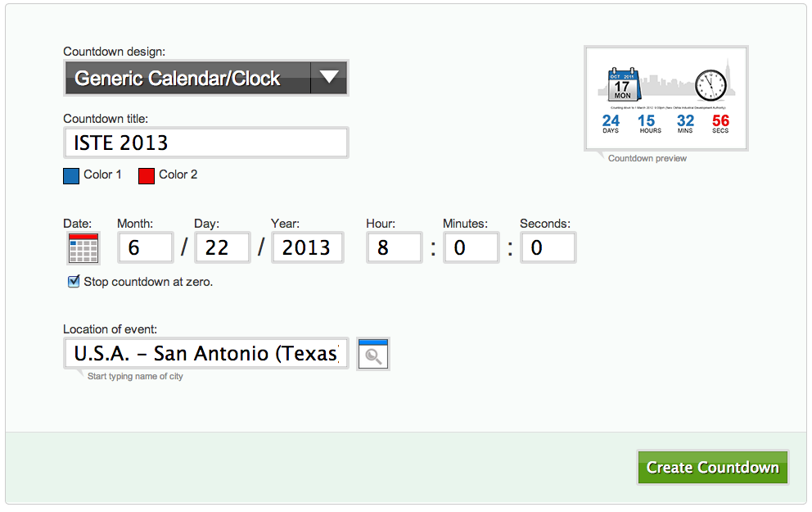Image resolution: width=812 pixels, height=512 pixels.
Task: Click the Hour input field
Action: pyautogui.click(x=394, y=247)
